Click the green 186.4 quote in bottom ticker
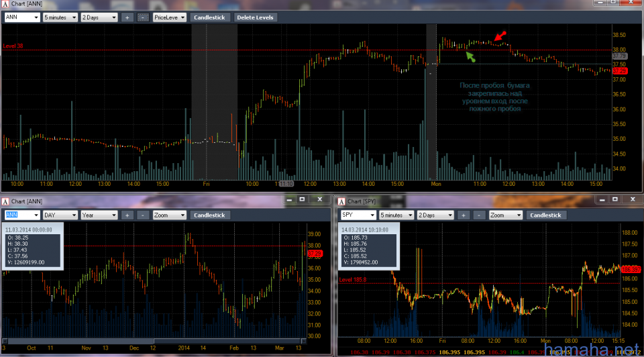 tap(517, 352)
